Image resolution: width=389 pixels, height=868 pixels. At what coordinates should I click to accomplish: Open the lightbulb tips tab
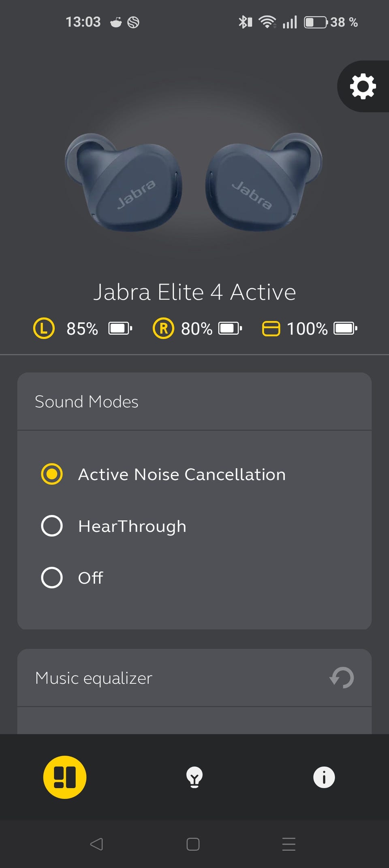click(194, 777)
